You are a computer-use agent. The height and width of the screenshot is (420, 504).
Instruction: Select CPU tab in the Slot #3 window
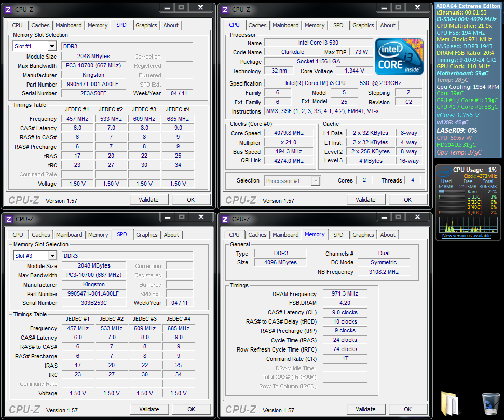coord(18,235)
